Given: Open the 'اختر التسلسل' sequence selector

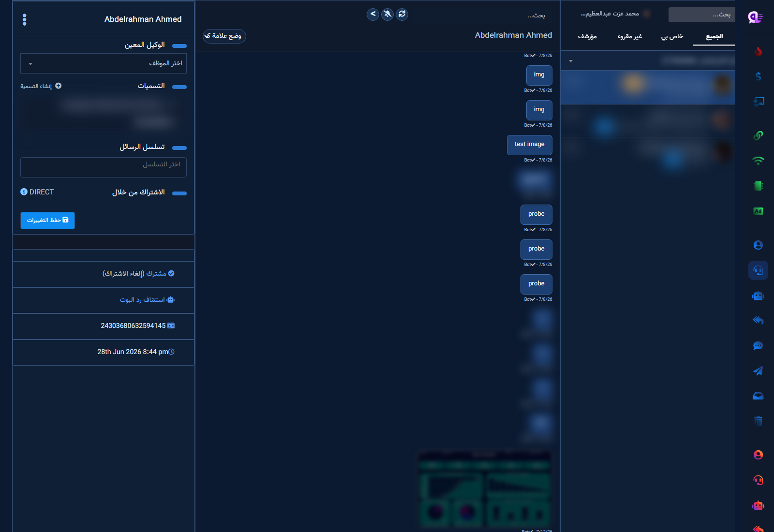Looking at the screenshot, I should pos(104,167).
